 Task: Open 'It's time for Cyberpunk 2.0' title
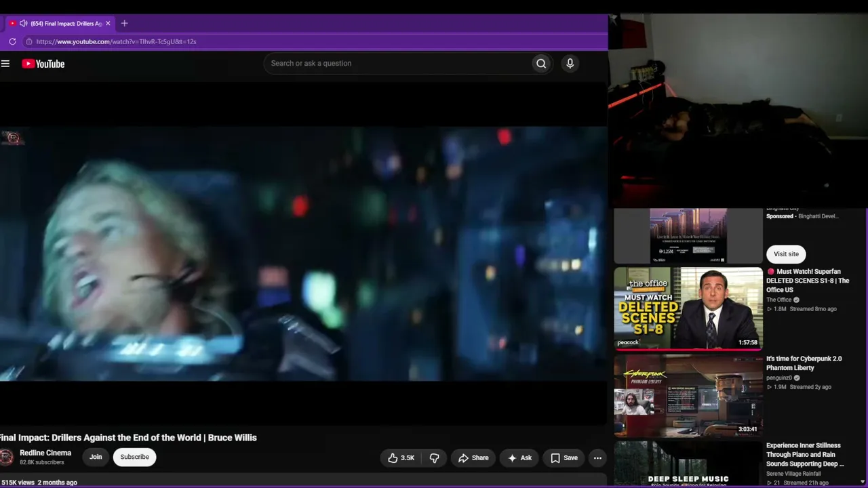coord(804,363)
